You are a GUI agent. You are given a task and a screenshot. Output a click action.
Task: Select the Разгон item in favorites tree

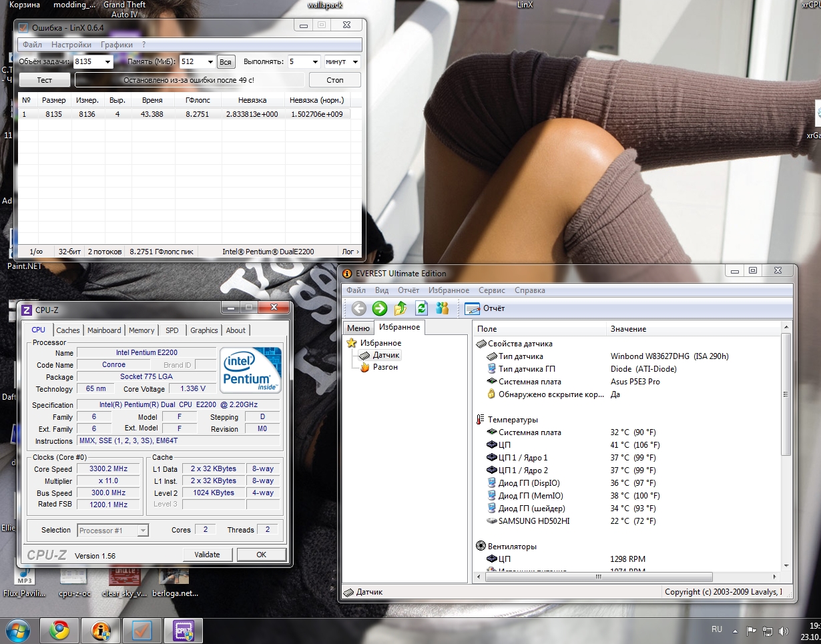pos(386,367)
